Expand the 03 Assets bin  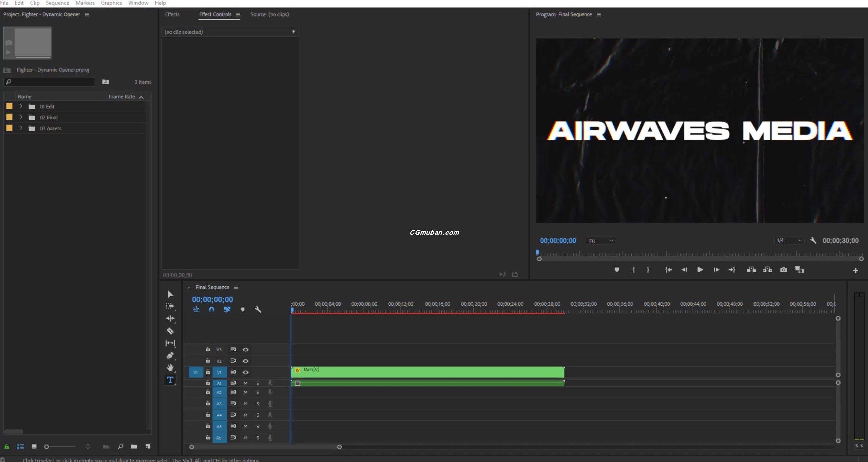21,128
